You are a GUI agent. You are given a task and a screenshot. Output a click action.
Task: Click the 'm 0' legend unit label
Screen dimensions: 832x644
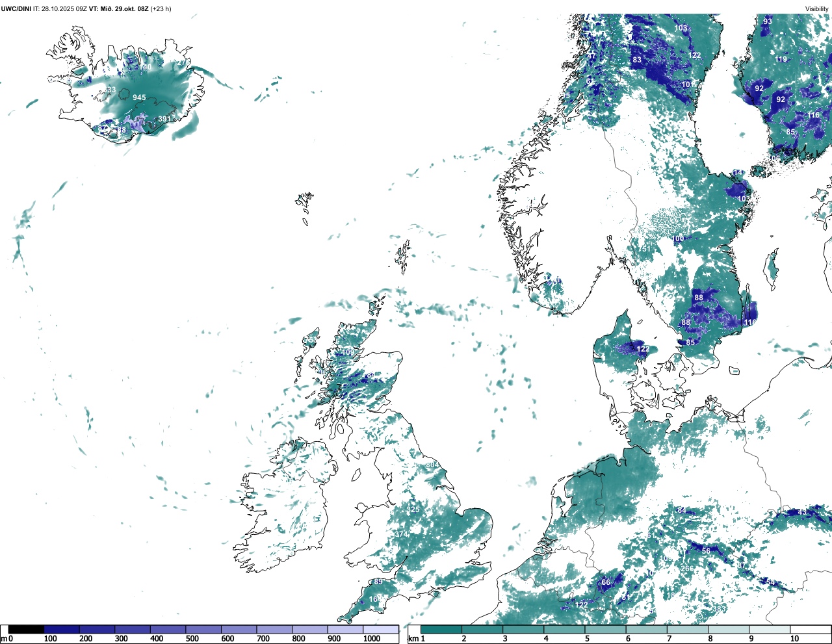click(6, 639)
